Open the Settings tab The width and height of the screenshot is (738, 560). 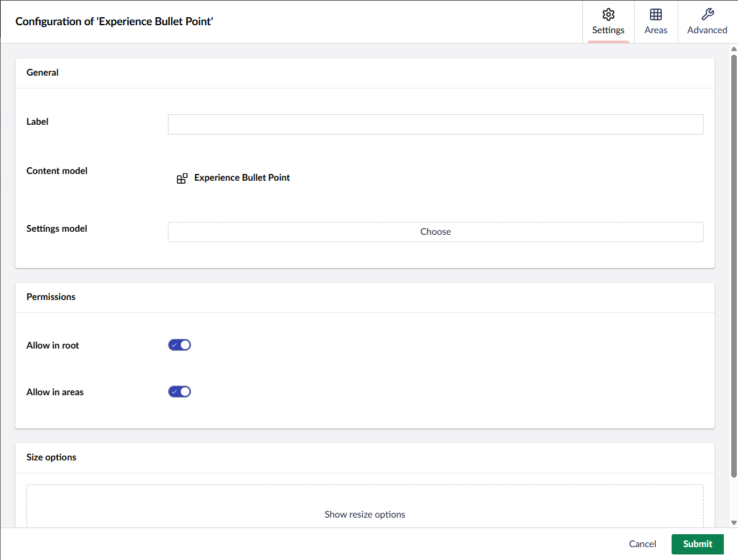pos(608,22)
